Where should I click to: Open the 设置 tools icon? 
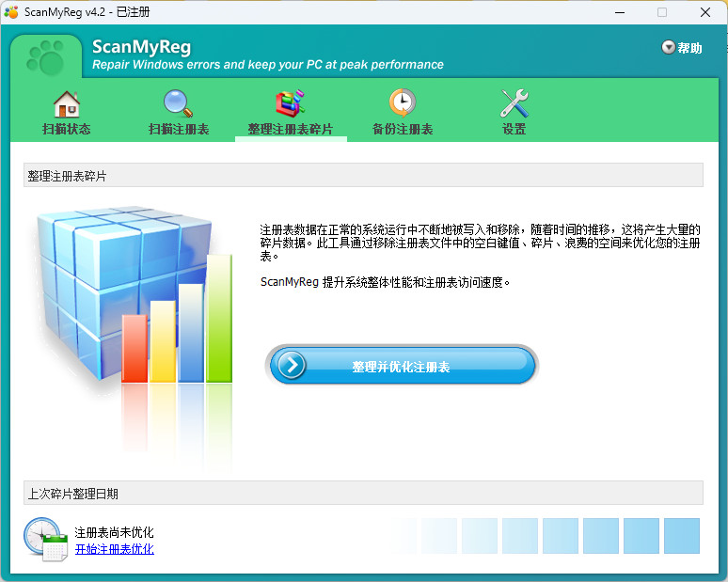point(514,103)
